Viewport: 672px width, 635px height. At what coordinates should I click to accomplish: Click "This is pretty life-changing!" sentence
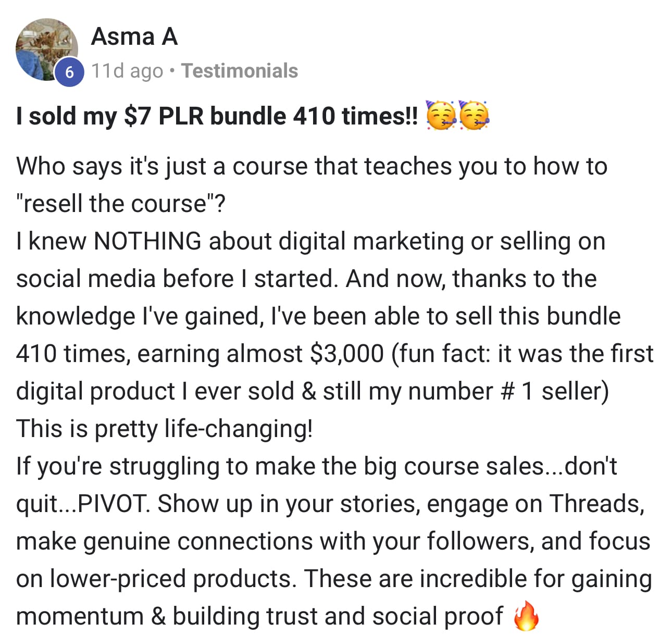[164, 429]
